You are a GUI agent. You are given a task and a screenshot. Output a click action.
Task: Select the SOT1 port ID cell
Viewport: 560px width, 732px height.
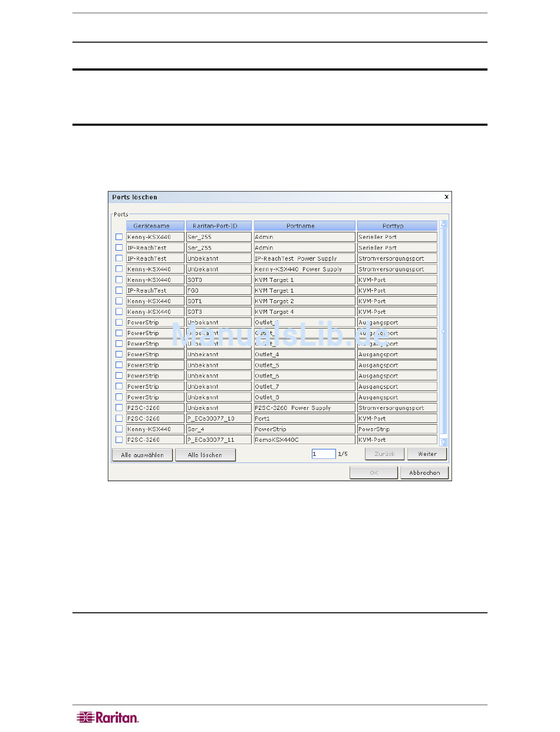pos(219,301)
